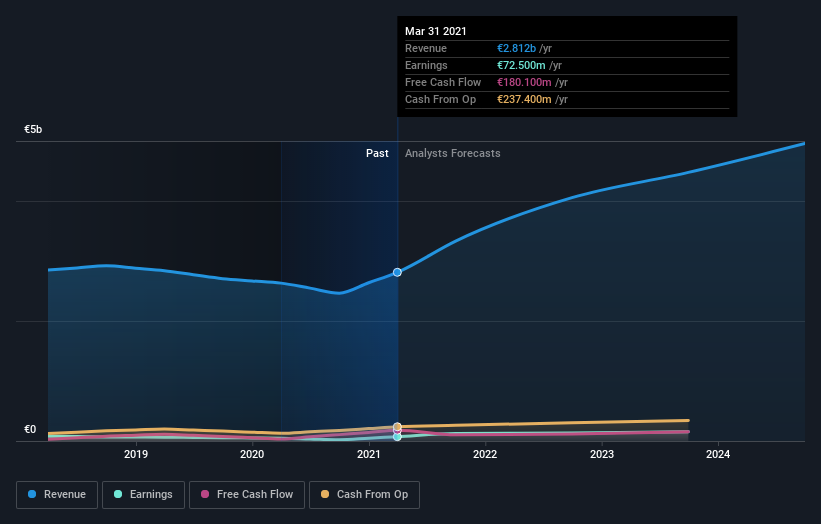
Task: Click the Earnings data point marker at Mar 2021
Action: click(397, 437)
